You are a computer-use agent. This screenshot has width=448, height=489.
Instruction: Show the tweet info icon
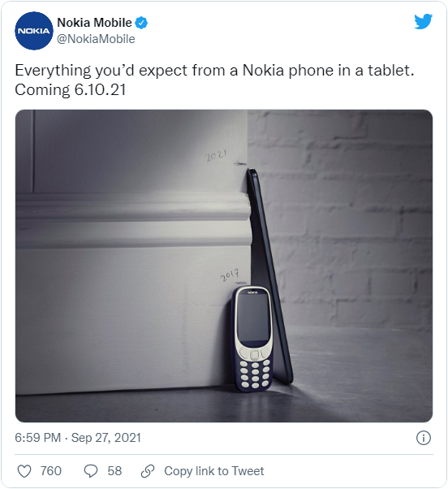click(x=424, y=438)
